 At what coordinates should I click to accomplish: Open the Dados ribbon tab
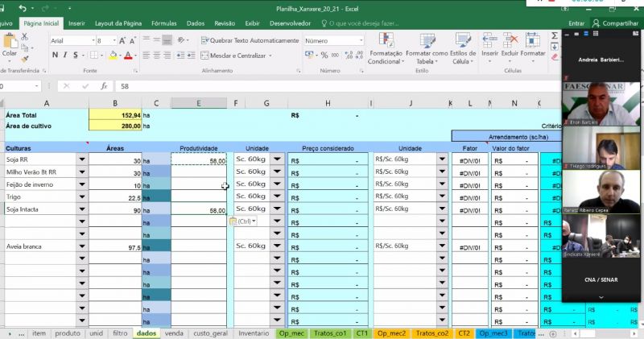(x=196, y=23)
